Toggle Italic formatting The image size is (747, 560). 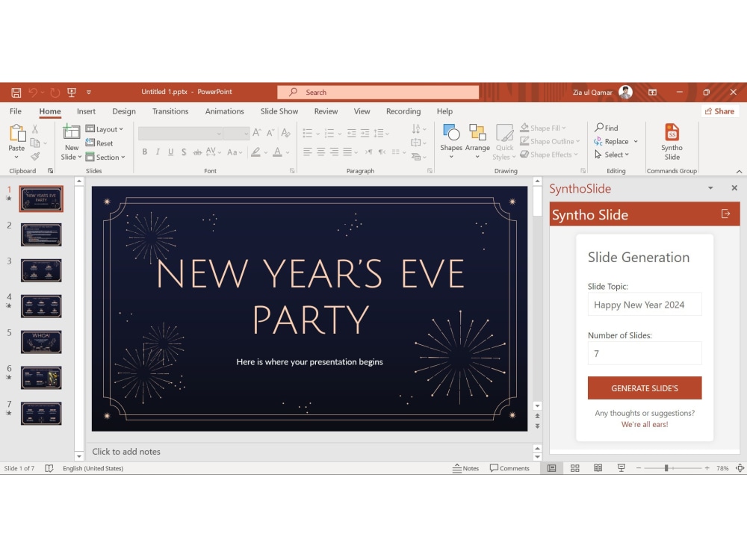pos(158,152)
